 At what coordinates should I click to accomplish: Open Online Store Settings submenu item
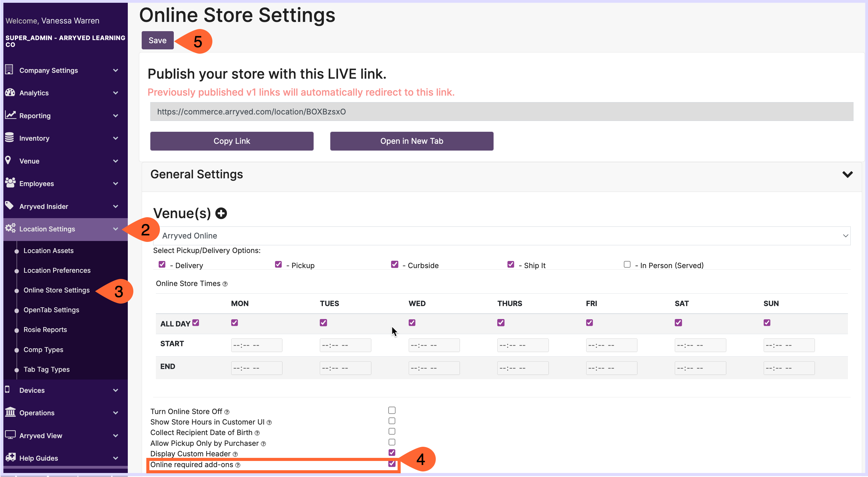(x=56, y=290)
